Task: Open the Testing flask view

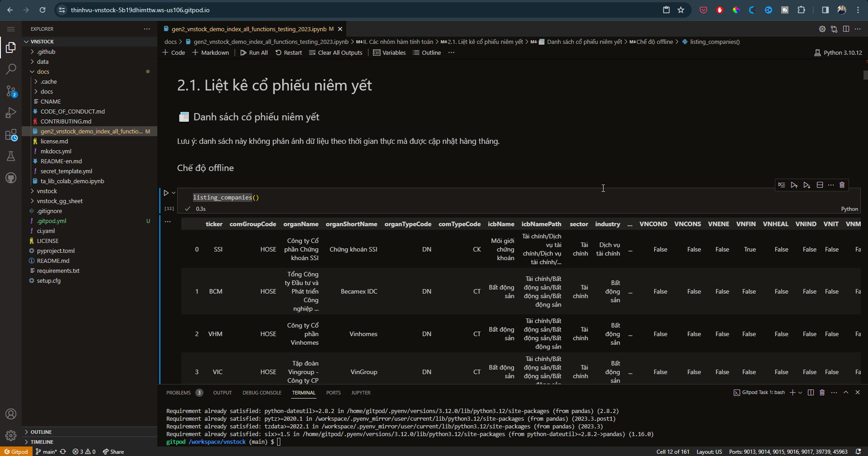Action: 11,156
